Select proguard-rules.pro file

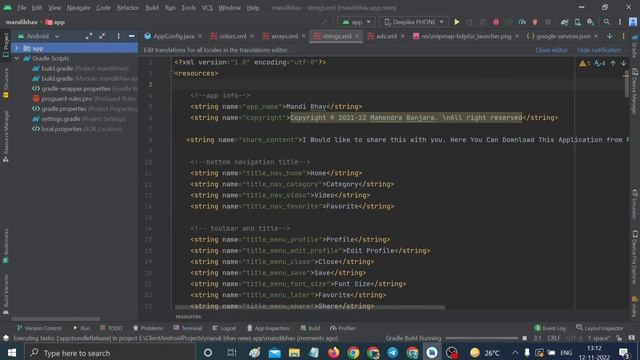84,99
